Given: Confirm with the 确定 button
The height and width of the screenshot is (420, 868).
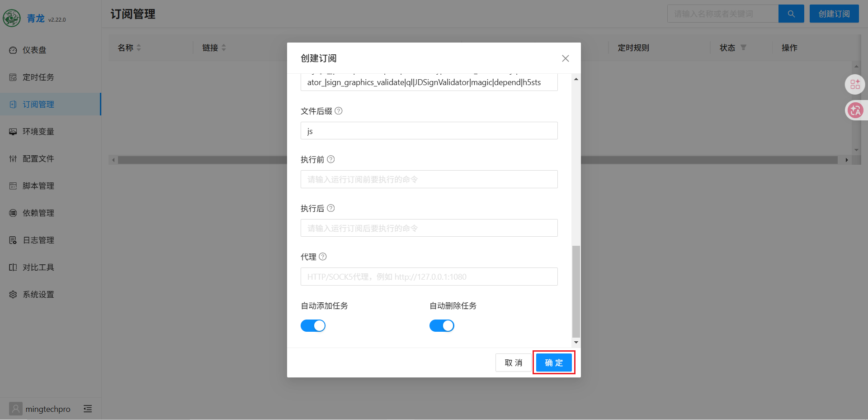Looking at the screenshot, I should [x=554, y=363].
